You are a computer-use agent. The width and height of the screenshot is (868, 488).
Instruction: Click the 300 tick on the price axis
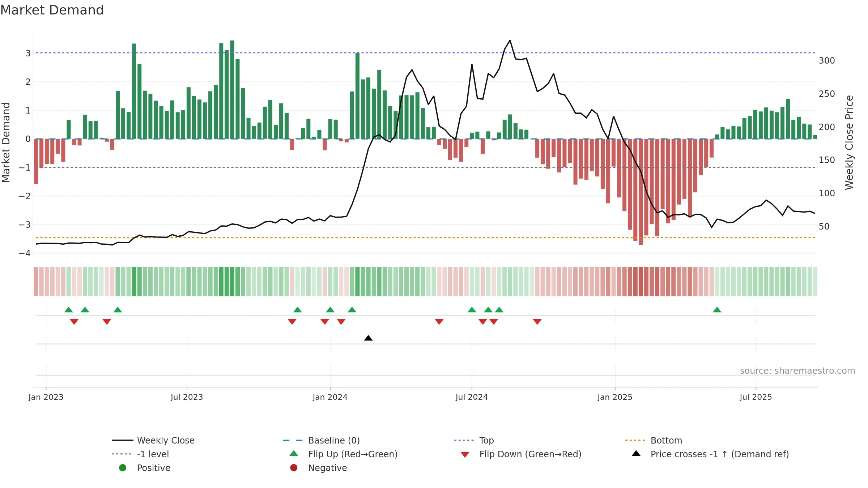tap(827, 61)
